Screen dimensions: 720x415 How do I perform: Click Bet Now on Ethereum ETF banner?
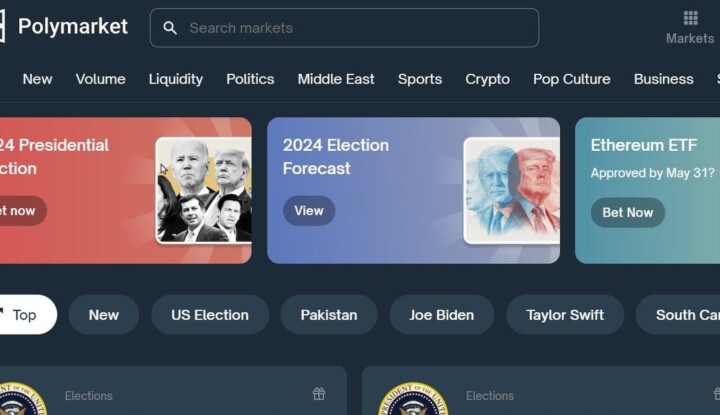[x=627, y=212]
